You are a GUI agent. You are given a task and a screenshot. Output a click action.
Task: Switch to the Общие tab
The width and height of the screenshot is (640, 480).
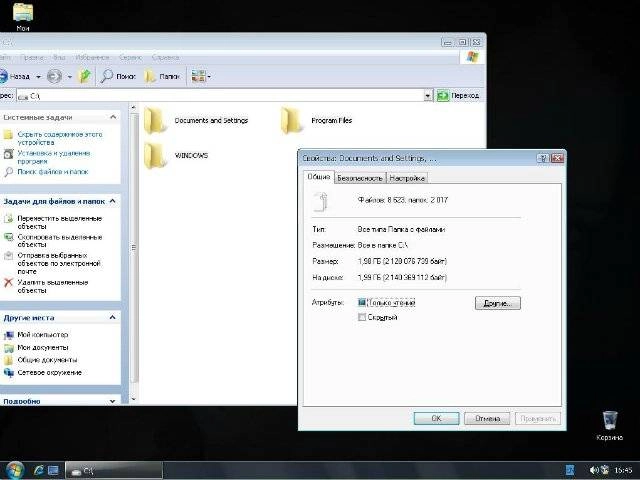click(x=319, y=177)
